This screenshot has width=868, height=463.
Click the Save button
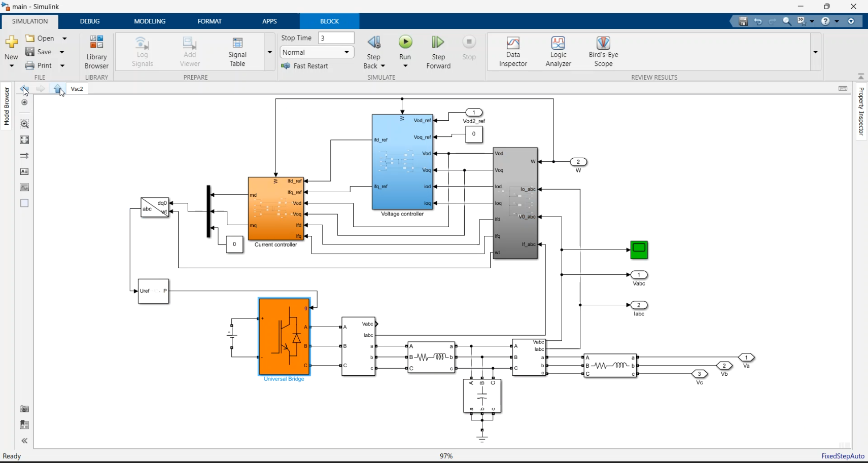click(39, 52)
